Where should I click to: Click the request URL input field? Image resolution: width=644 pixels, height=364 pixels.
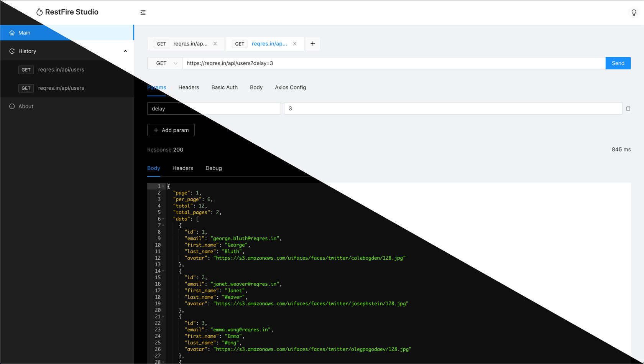(x=394, y=63)
